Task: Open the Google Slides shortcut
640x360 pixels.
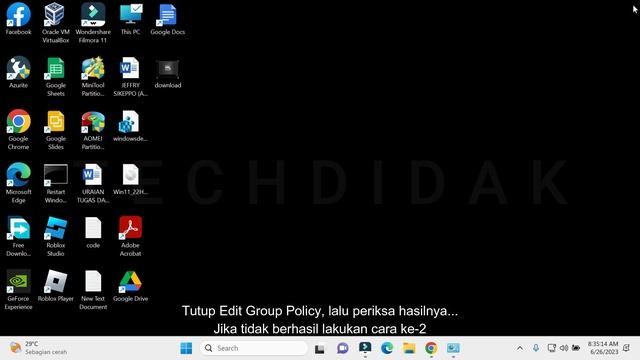Action: 56,130
